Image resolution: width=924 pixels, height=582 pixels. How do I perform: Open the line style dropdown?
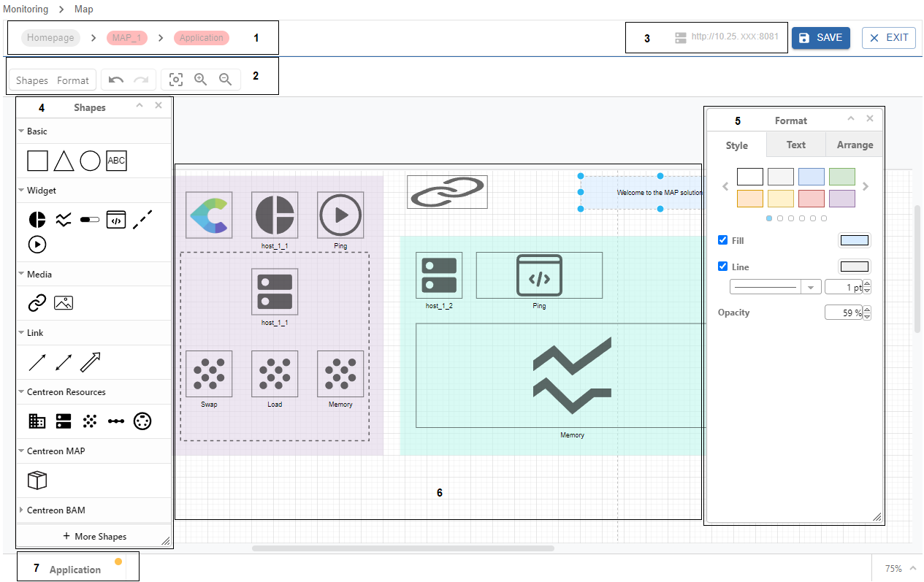tap(811, 288)
